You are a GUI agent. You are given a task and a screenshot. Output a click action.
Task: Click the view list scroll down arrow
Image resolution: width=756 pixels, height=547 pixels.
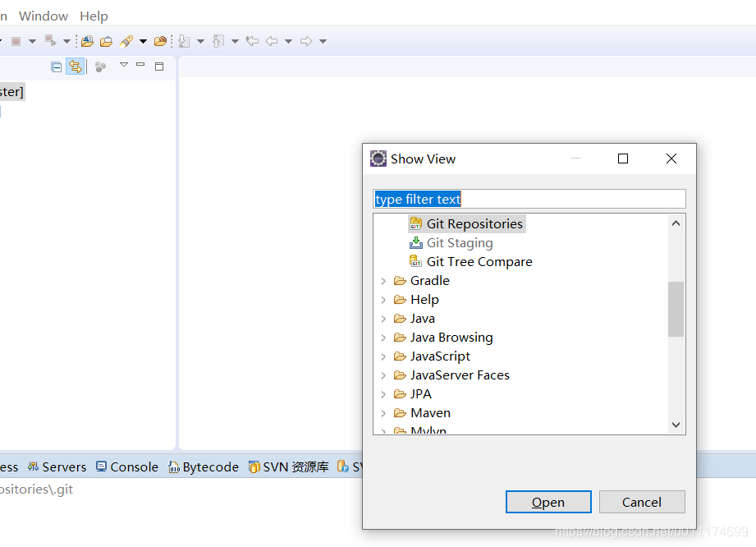click(676, 425)
